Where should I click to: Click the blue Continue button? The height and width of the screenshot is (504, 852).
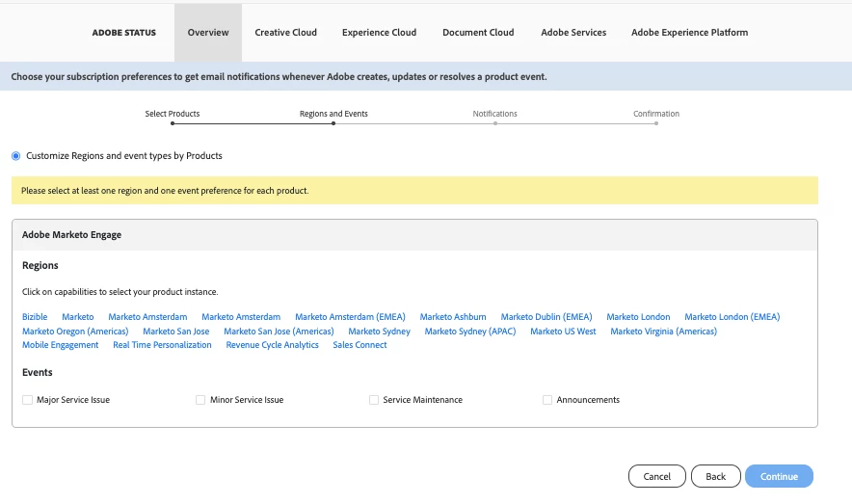pyautogui.click(x=779, y=476)
